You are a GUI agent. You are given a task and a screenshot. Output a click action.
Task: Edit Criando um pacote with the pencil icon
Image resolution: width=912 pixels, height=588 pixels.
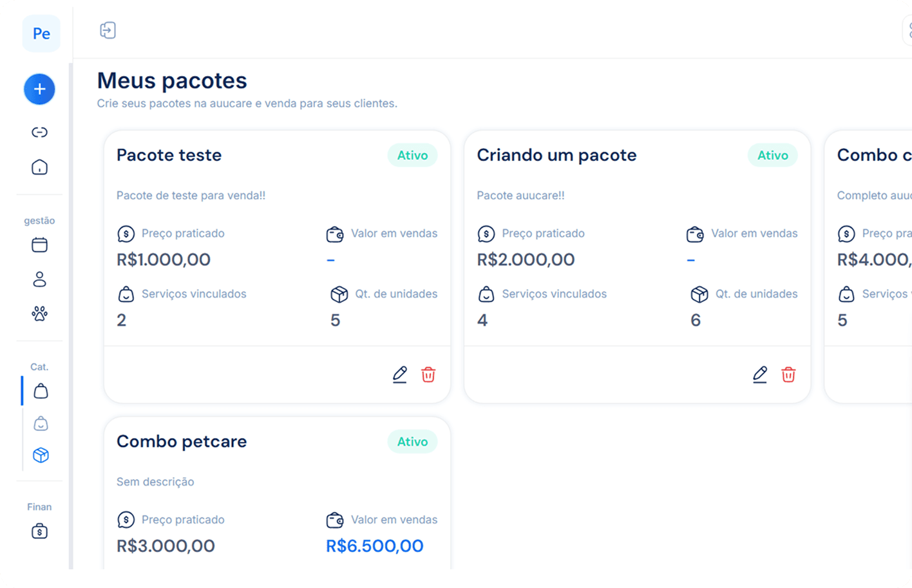760,374
